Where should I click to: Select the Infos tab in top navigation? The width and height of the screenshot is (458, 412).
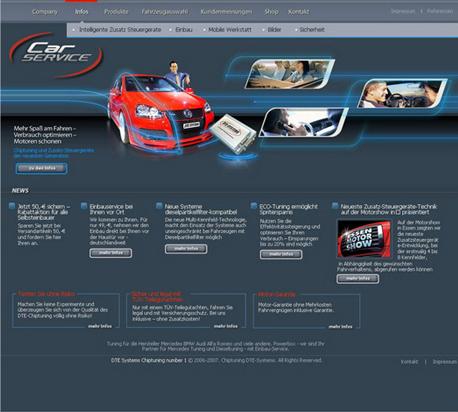tap(81, 12)
